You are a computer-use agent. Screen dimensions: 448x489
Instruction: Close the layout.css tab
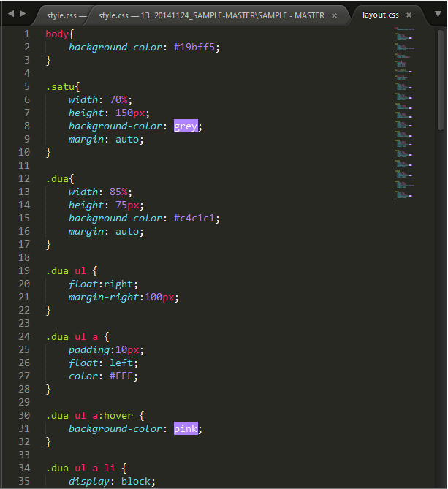409,15
